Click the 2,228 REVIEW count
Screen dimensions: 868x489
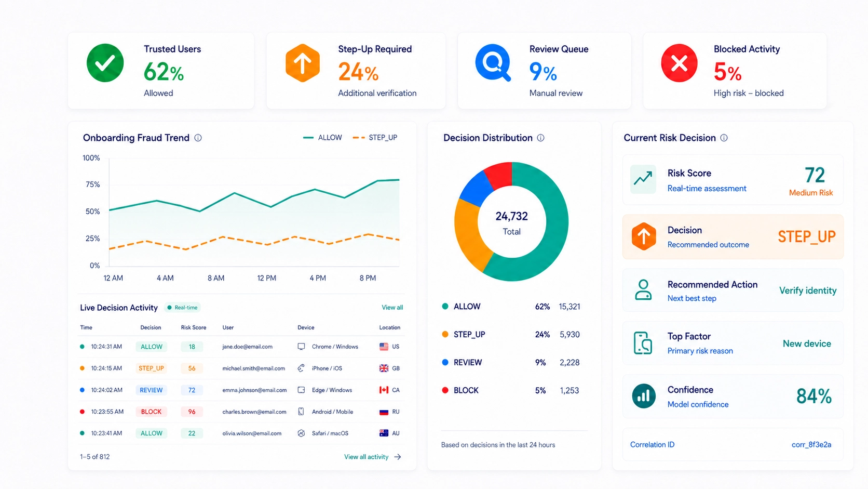pos(569,362)
